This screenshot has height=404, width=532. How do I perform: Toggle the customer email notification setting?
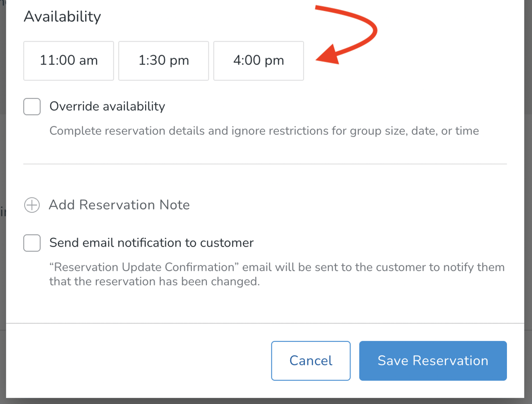pyautogui.click(x=31, y=243)
